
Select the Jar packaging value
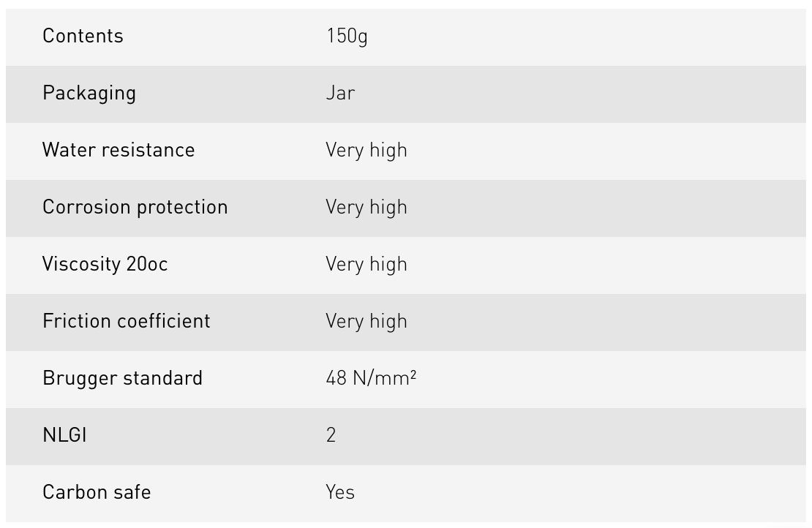[340, 93]
